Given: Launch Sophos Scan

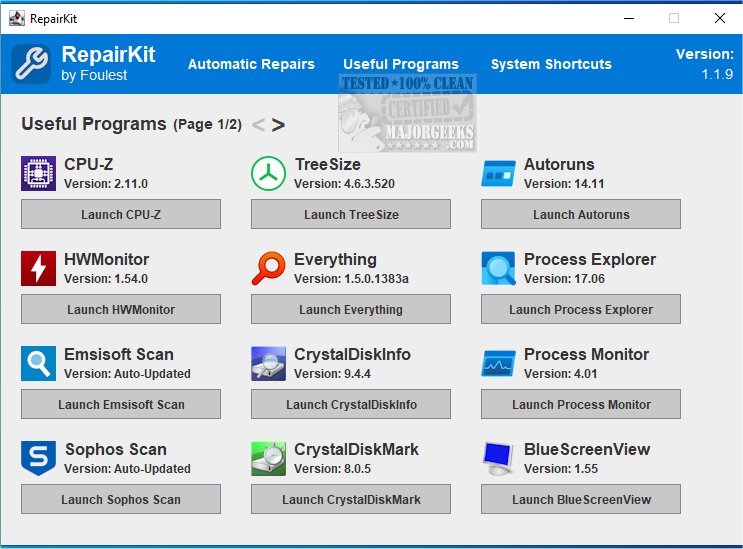Looking at the screenshot, I should (121, 499).
